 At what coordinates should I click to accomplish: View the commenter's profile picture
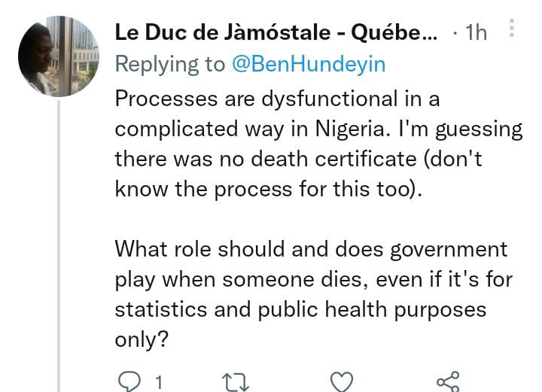tap(58, 56)
